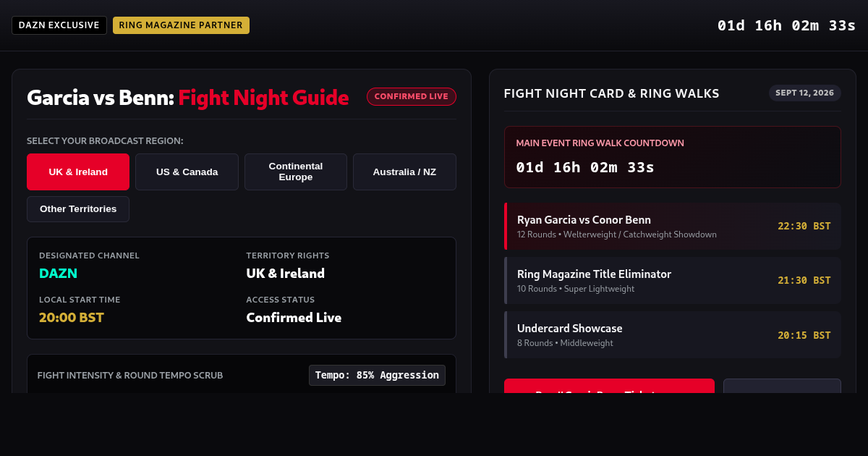This screenshot has height=456, width=868.
Task: Click the 20:00 BST local start time
Action: coord(72,318)
